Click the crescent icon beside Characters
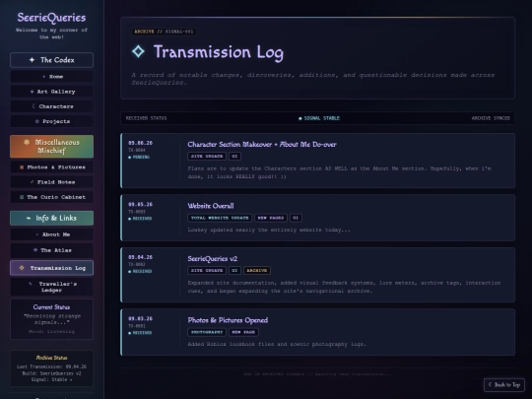 click(x=33, y=106)
